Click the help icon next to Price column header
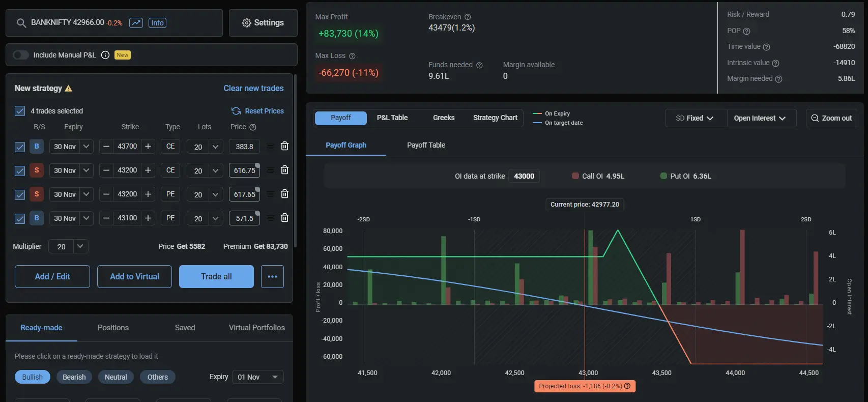The width and height of the screenshot is (868, 402). 253,127
